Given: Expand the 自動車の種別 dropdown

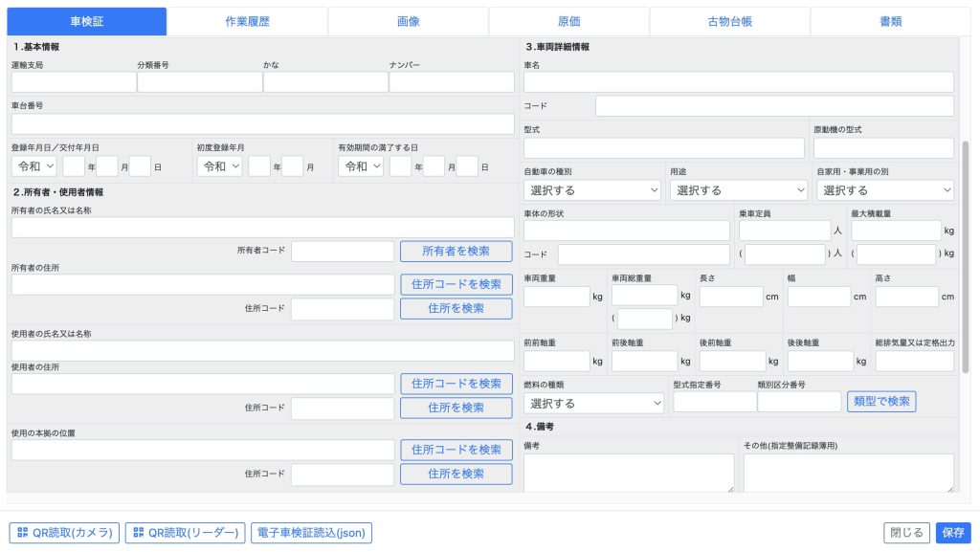Looking at the screenshot, I should [x=592, y=190].
